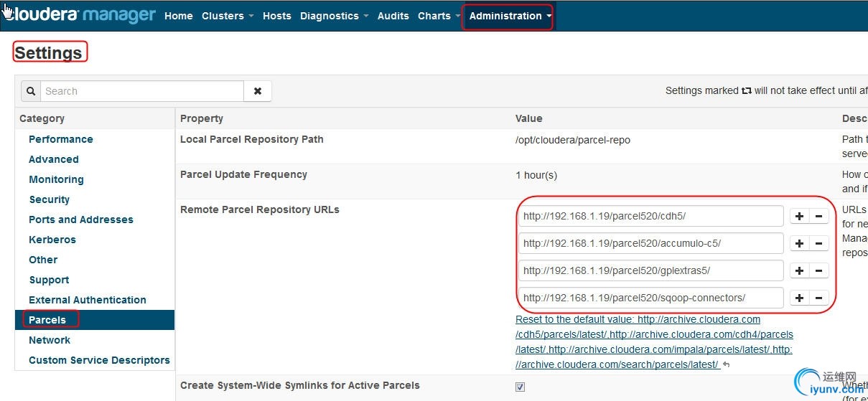This screenshot has height=401, width=868.
Task: Click the 1 hour(s) frequency value
Action: point(536,175)
